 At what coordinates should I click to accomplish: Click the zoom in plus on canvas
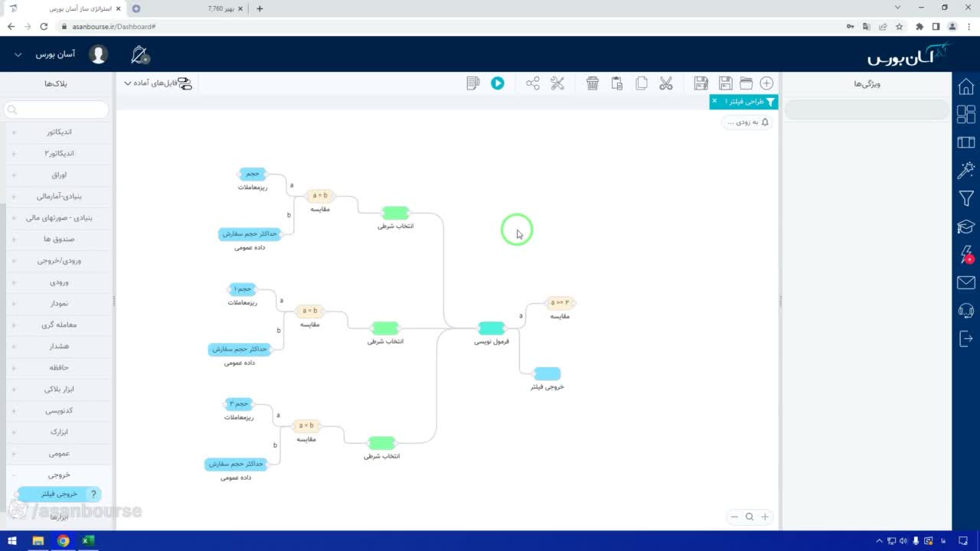point(764,517)
